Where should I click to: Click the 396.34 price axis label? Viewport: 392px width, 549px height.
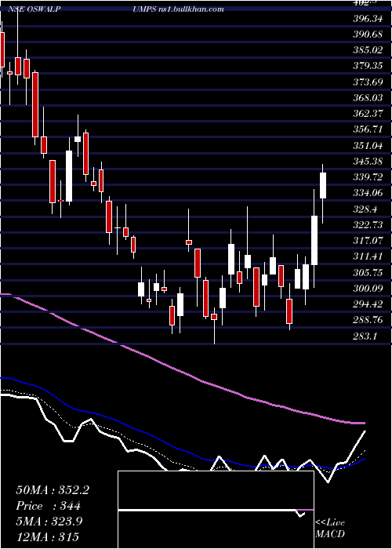(368, 19)
